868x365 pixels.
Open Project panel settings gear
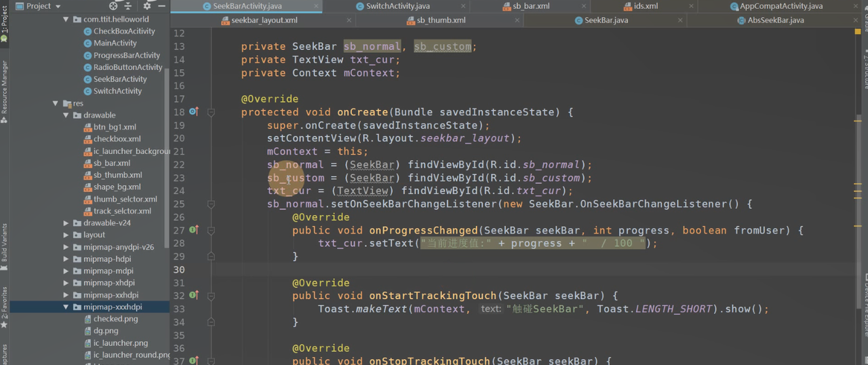(x=147, y=5)
